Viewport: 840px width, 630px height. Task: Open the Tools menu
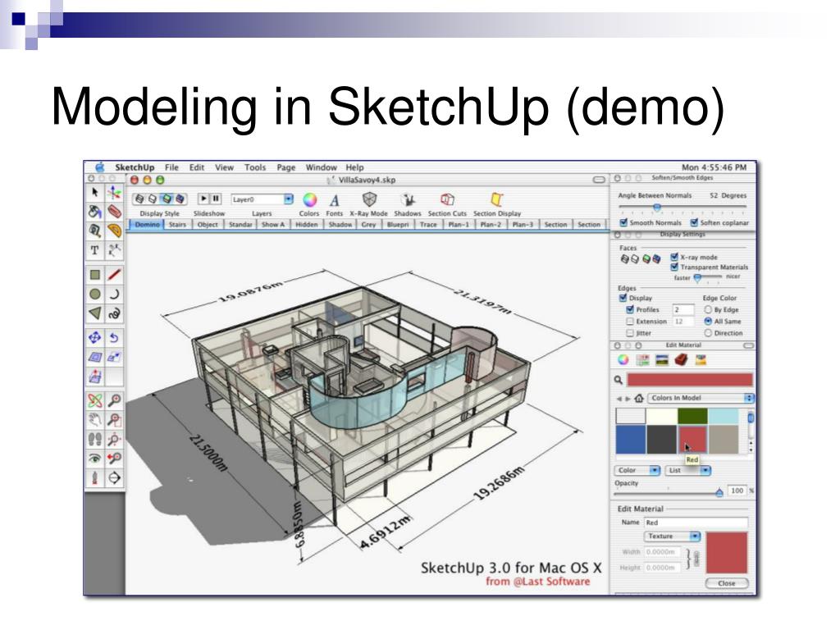[255, 167]
